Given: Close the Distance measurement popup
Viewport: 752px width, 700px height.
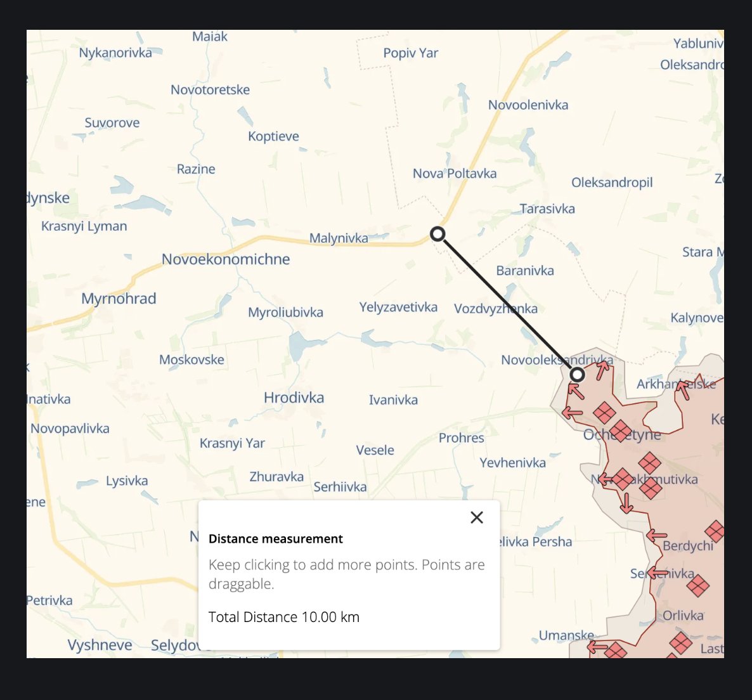Looking at the screenshot, I should point(477,517).
